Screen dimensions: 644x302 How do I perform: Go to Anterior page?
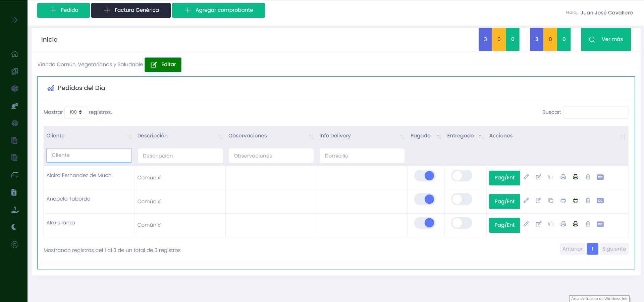[x=572, y=249]
